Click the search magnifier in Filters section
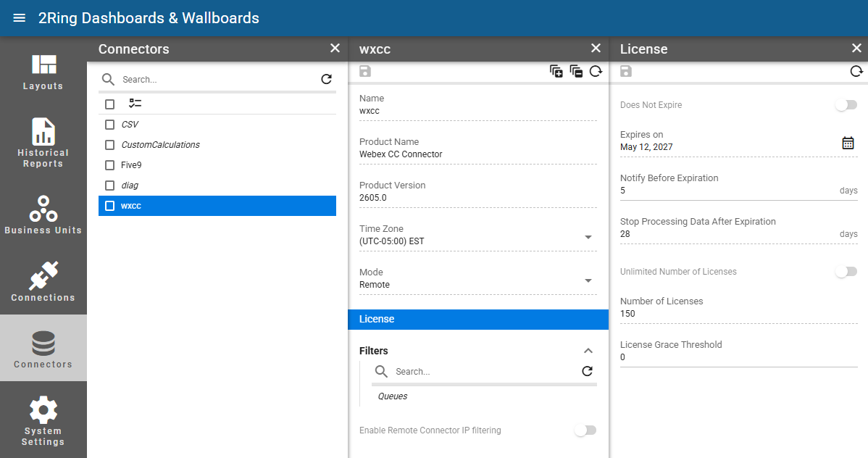Screen dimensions: 868x458 click(x=381, y=371)
